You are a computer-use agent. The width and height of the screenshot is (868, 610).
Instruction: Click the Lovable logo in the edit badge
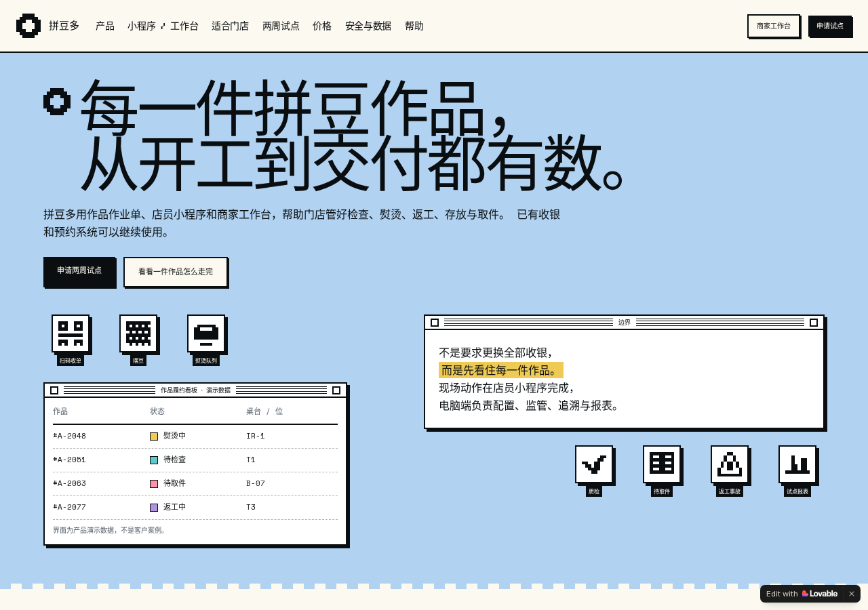pos(820,594)
